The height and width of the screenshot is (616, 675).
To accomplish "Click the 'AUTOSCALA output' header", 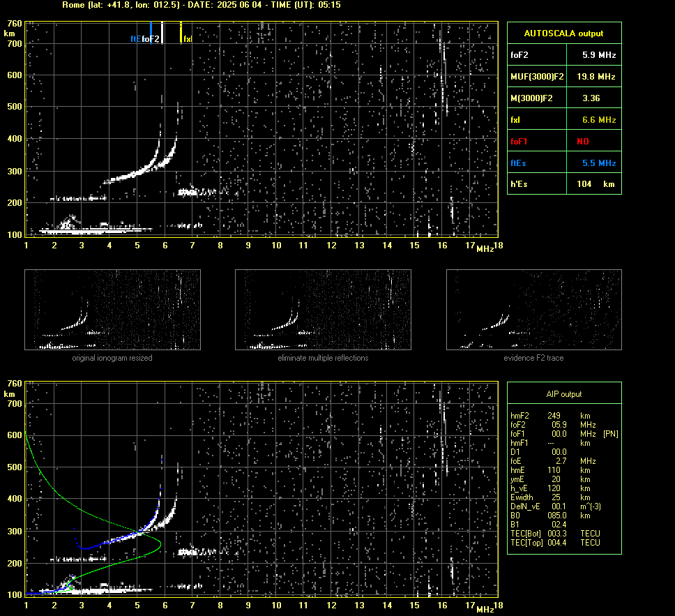I will 564,33.
